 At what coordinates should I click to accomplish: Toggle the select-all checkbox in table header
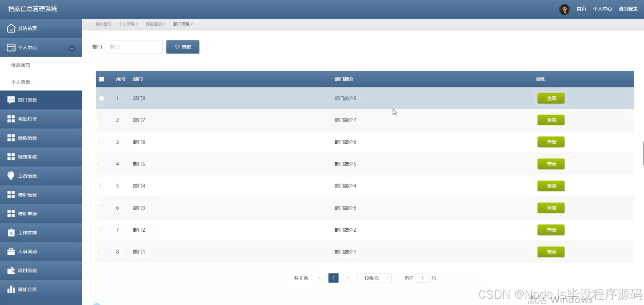[x=102, y=79]
